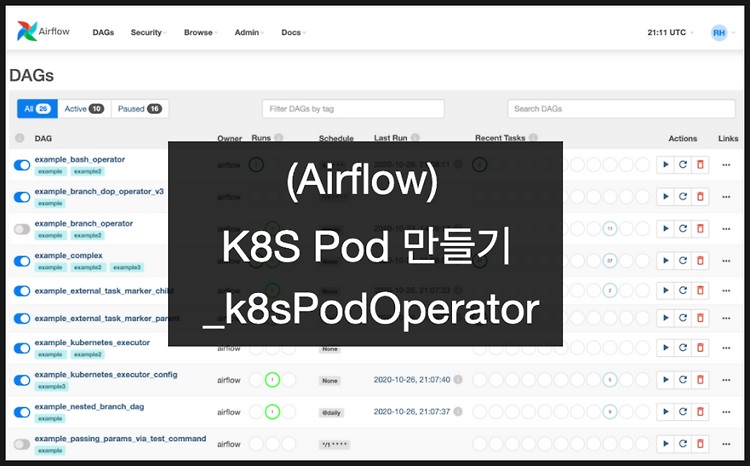This screenshot has width=750, height=466.
Task: Open the Docs dropdown menu
Action: (x=293, y=33)
